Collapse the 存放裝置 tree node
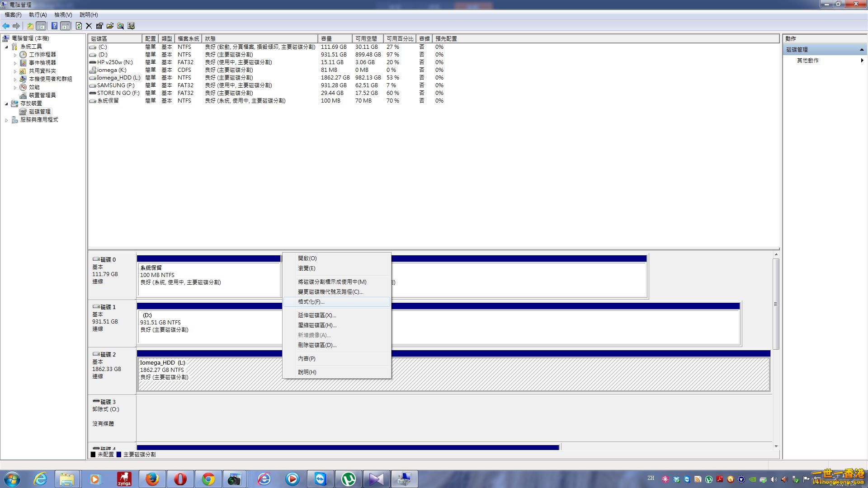868x488 pixels. pyautogui.click(x=6, y=104)
